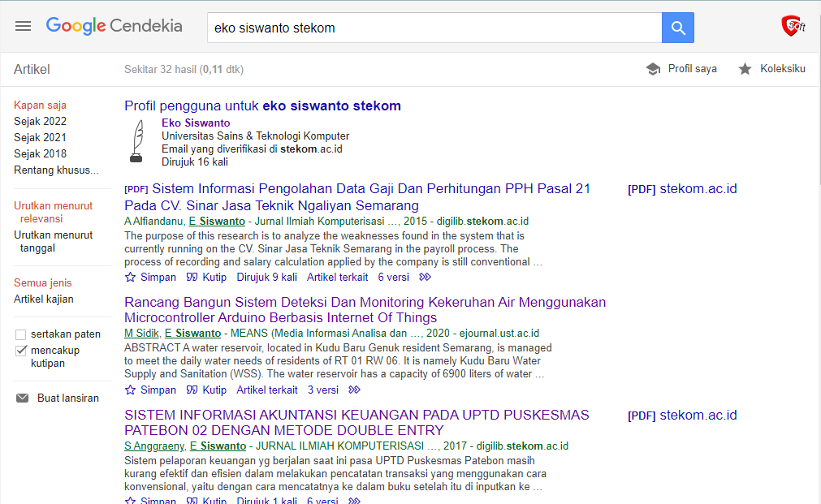Click author M Sidik link
The height and width of the screenshot is (504, 821).
(x=141, y=334)
